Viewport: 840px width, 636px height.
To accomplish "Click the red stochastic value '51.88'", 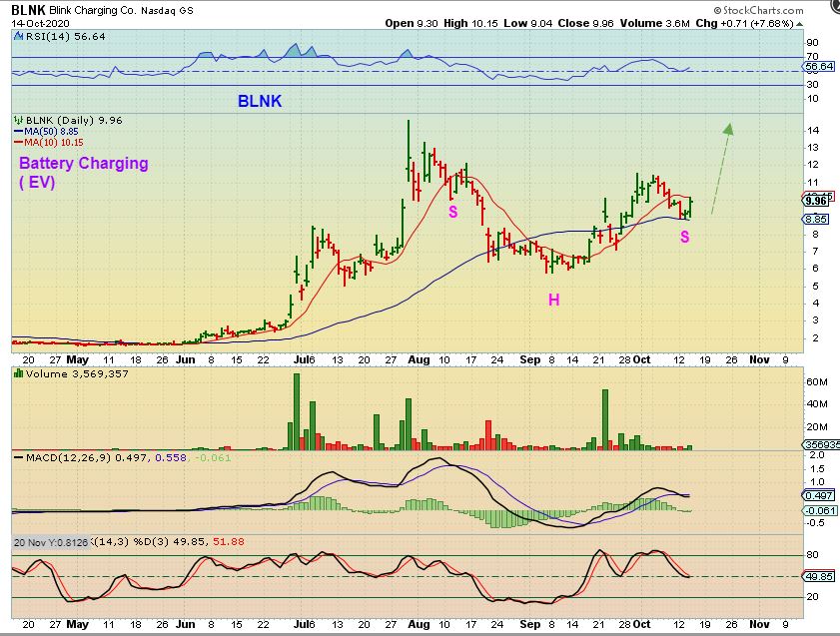I will click(x=228, y=542).
